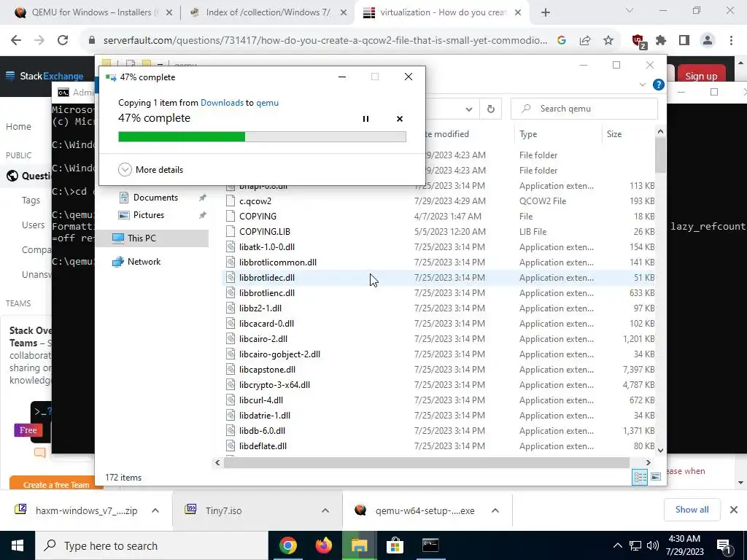Select libdeflate.dll
The image size is (747, 560).
click(263, 446)
